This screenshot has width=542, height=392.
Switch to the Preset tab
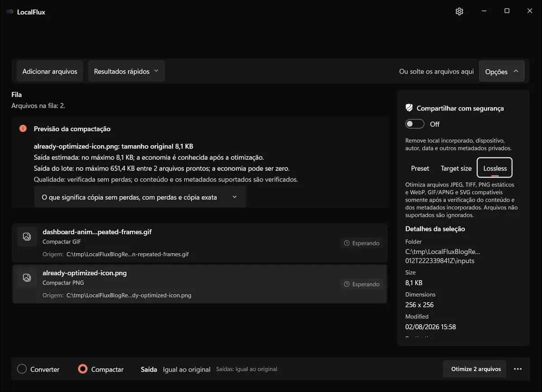[x=420, y=168]
